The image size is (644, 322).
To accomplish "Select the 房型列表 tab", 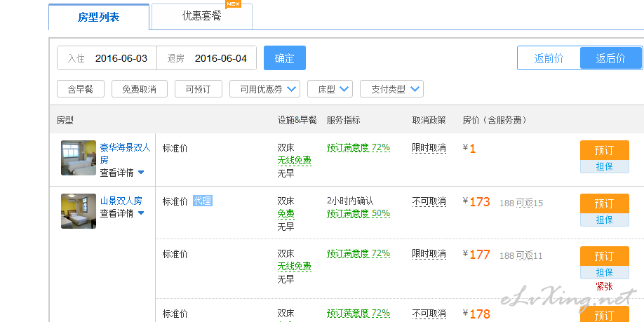I will [99, 18].
